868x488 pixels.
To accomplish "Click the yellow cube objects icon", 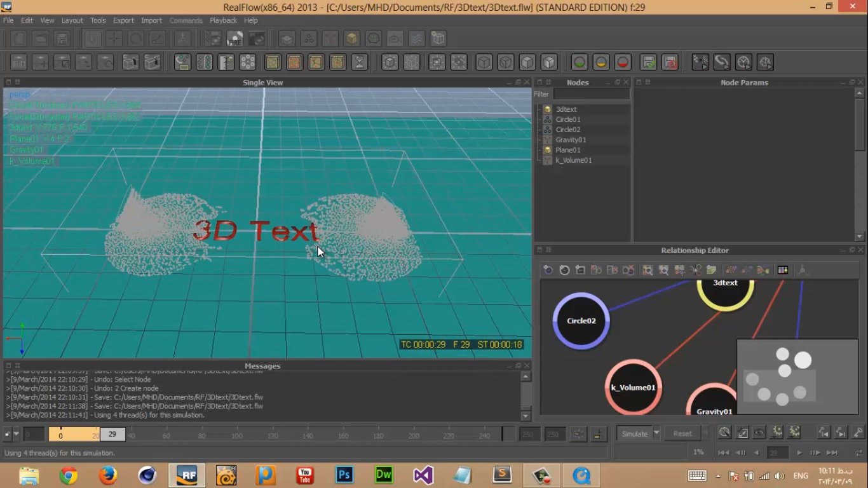I will tap(351, 39).
